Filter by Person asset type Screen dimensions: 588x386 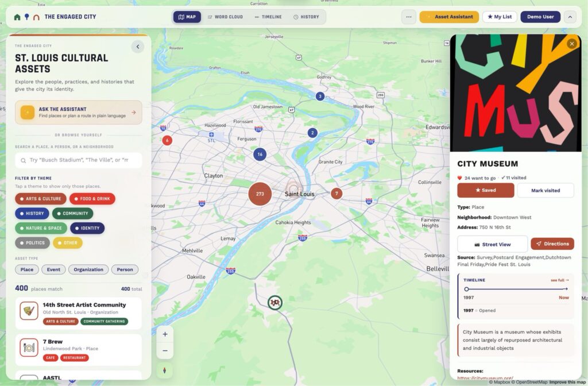[125, 269]
